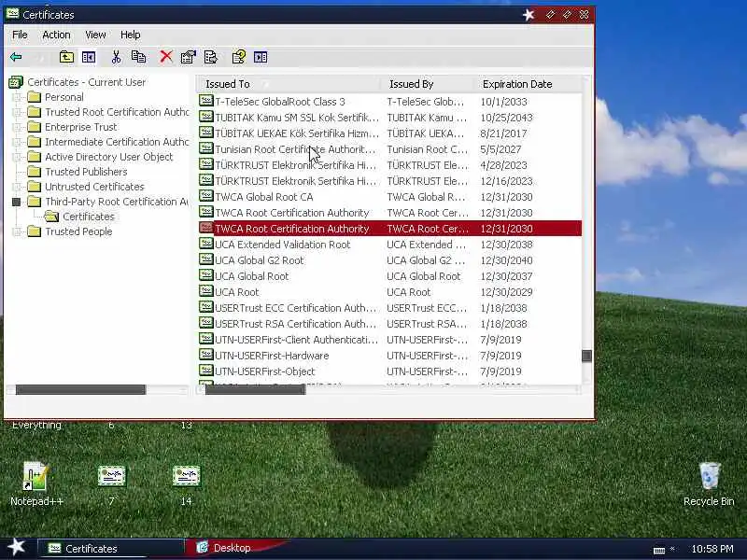The width and height of the screenshot is (747, 560).
Task: Select the Untrusted Certificates tree item
Action: (x=94, y=187)
